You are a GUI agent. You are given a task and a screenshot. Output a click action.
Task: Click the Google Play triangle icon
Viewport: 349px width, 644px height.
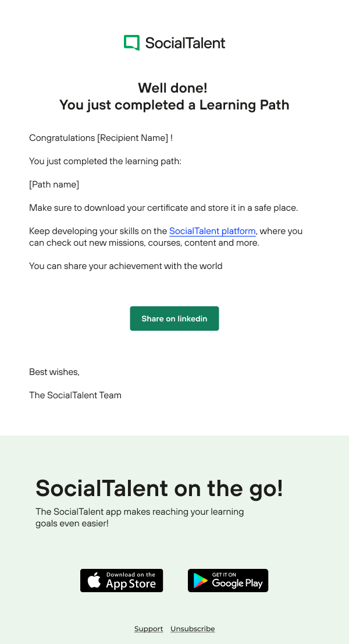click(201, 581)
